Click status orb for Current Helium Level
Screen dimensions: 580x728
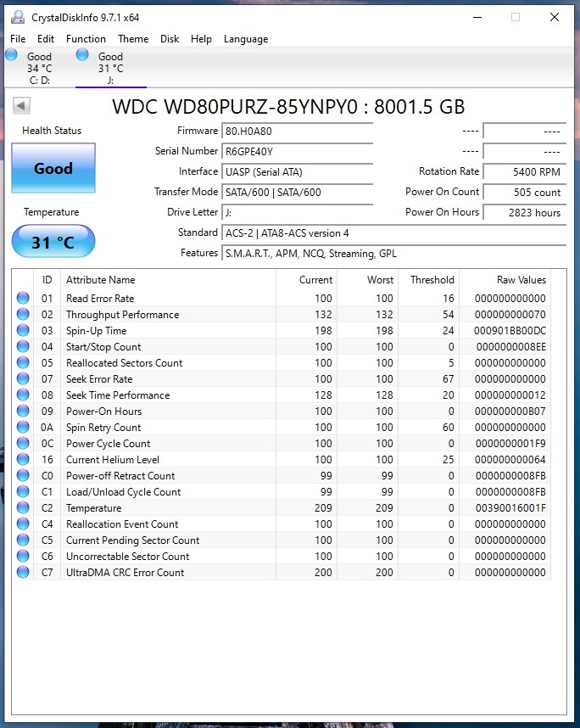tap(23, 459)
